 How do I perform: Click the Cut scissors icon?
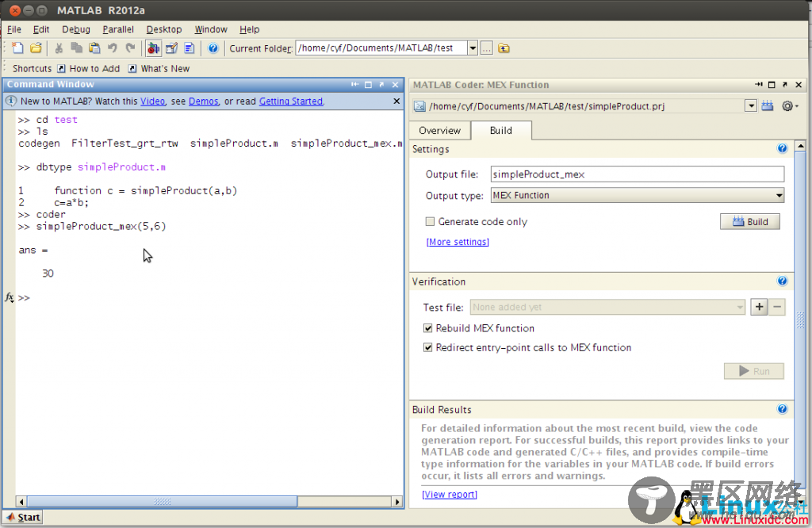click(59, 48)
